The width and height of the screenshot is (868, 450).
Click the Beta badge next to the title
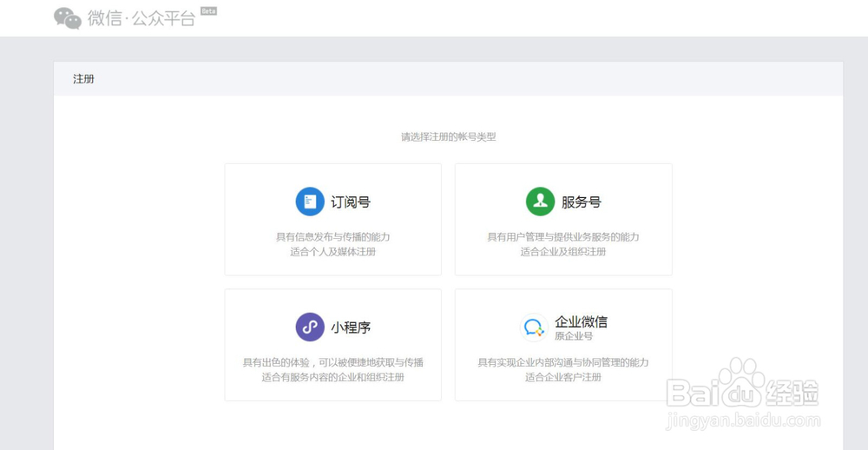tap(208, 10)
